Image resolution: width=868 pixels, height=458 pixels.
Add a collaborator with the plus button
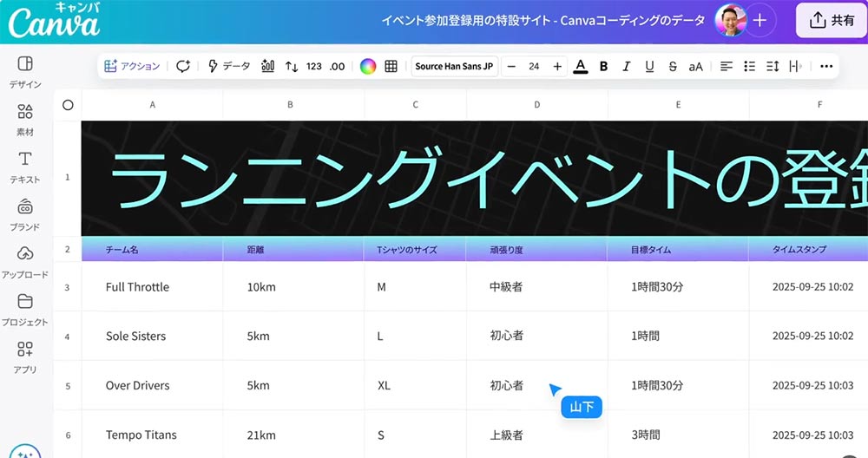click(759, 21)
